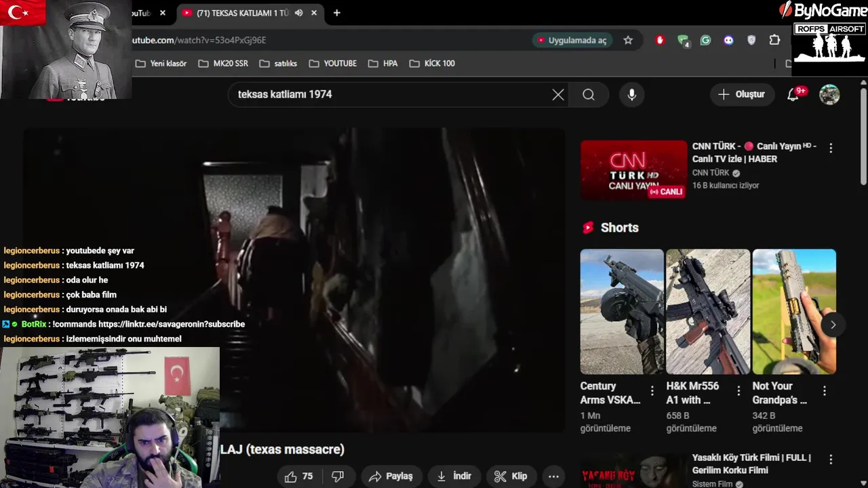Click the video title text (texas massacre)
This screenshot has width=868, height=488.
coord(282,449)
